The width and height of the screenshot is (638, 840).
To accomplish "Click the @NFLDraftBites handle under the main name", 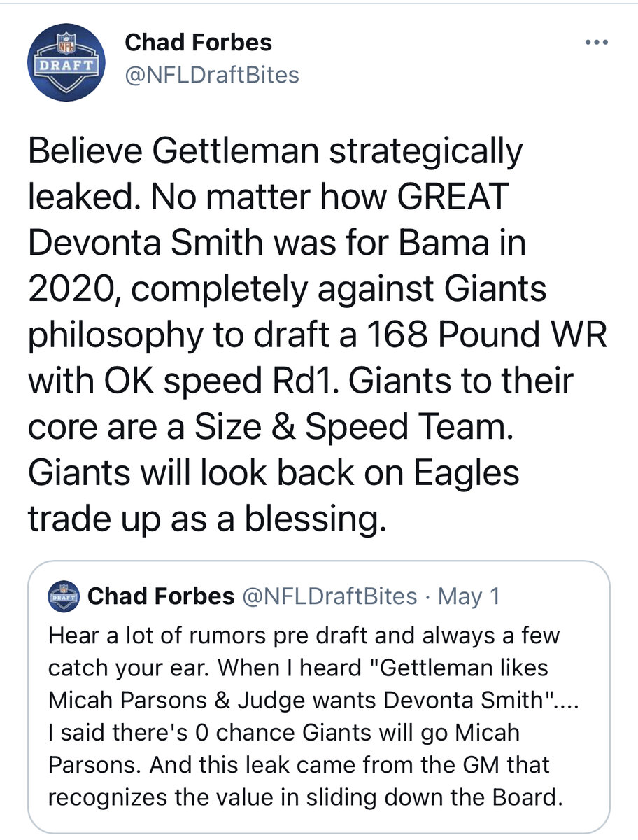I will coord(212,73).
